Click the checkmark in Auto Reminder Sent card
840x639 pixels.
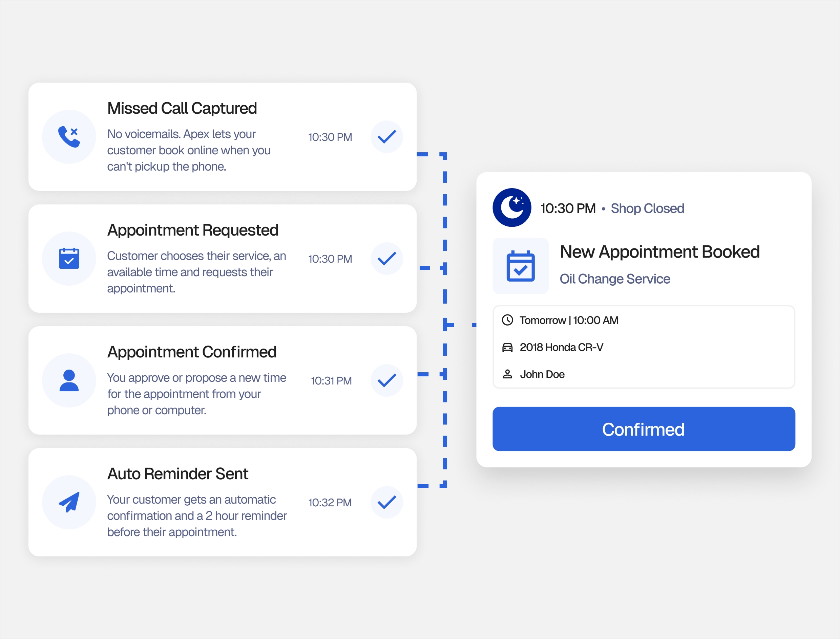387,502
